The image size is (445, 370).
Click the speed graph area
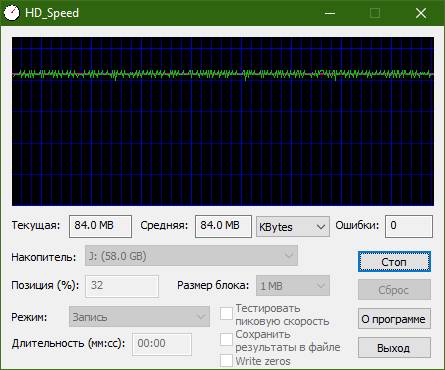tap(223, 121)
